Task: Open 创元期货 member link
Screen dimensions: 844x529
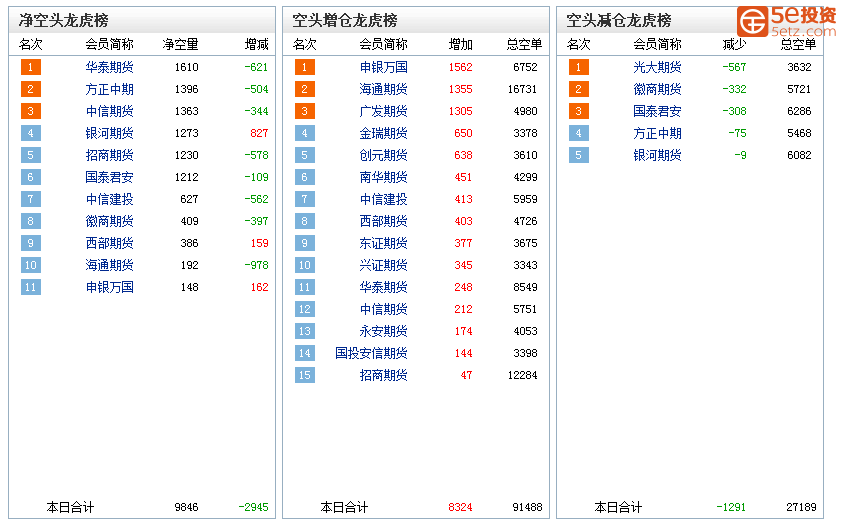Action: [383, 156]
